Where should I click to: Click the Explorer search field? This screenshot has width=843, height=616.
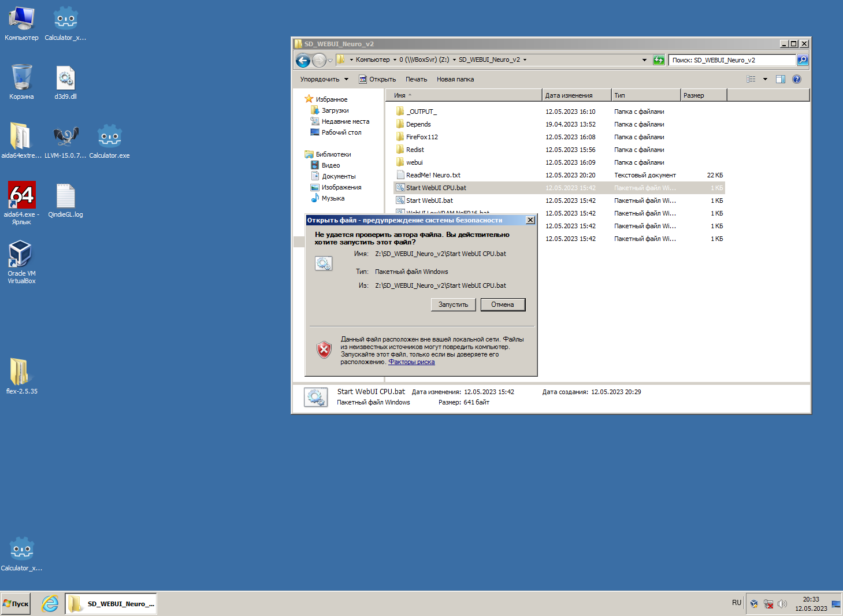[732, 60]
